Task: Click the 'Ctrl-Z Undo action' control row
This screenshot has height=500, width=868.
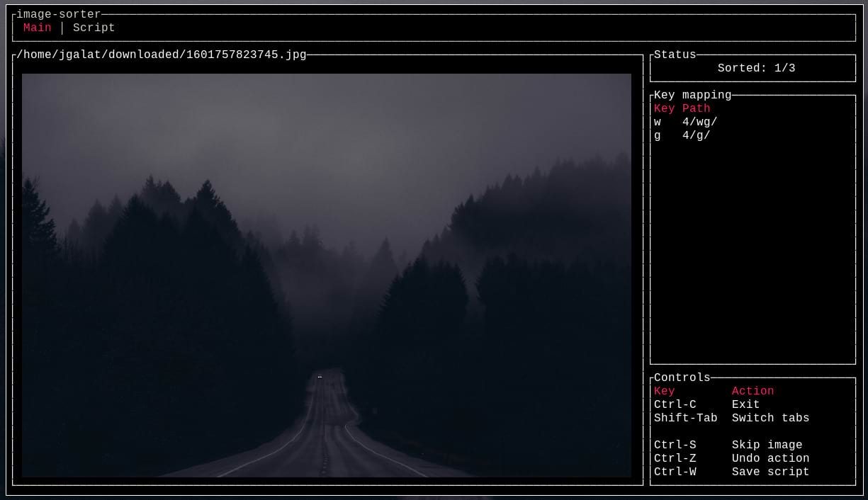Action: (x=753, y=458)
